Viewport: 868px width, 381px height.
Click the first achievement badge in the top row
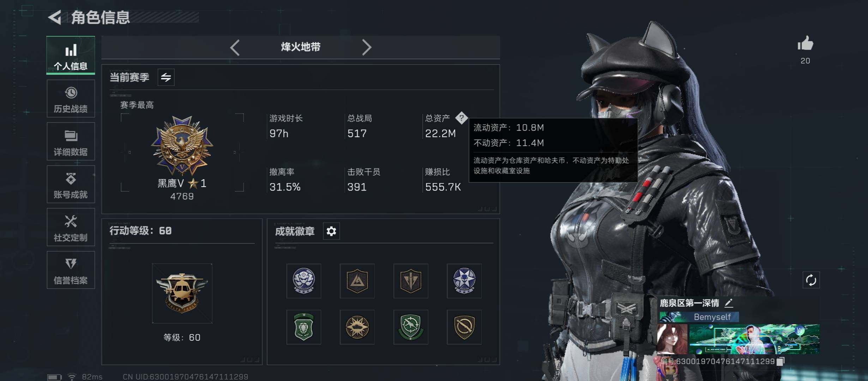[304, 281]
